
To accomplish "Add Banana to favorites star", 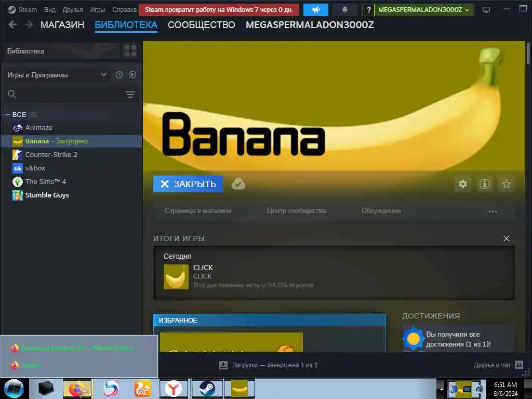I will pos(506,184).
